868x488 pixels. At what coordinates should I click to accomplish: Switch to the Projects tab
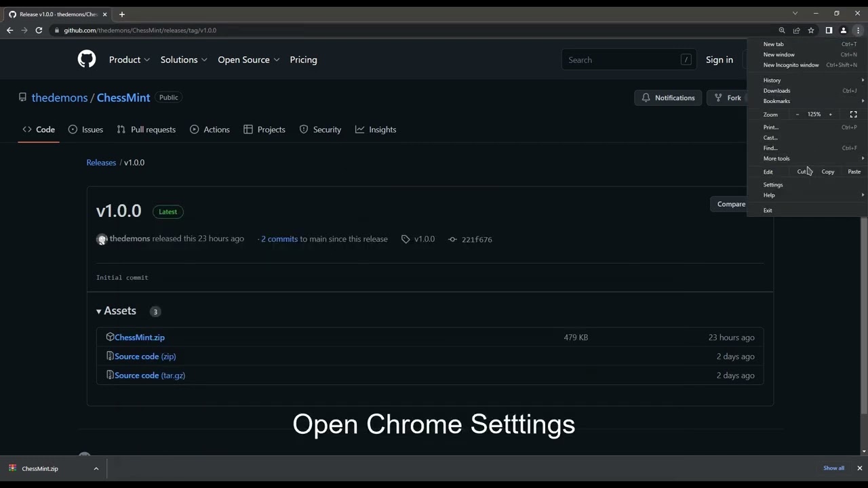[x=264, y=129]
